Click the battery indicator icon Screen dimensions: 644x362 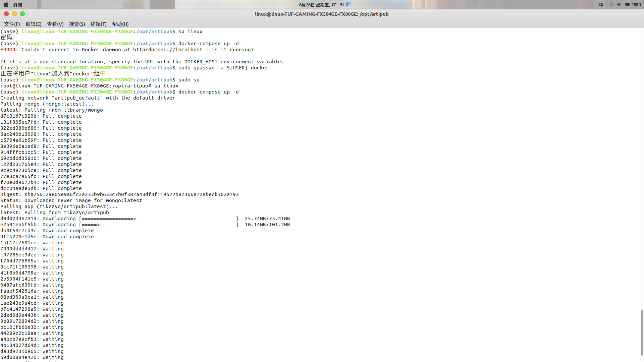pyautogui.click(x=627, y=5)
